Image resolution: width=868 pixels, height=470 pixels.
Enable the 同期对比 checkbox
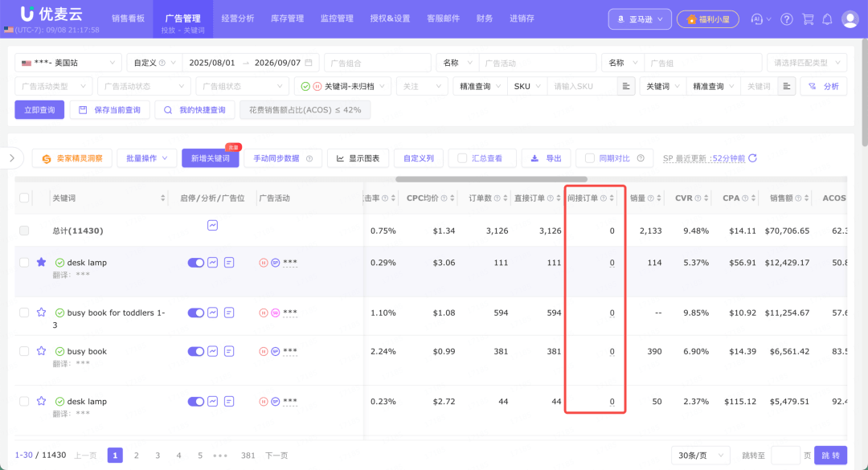tap(590, 158)
